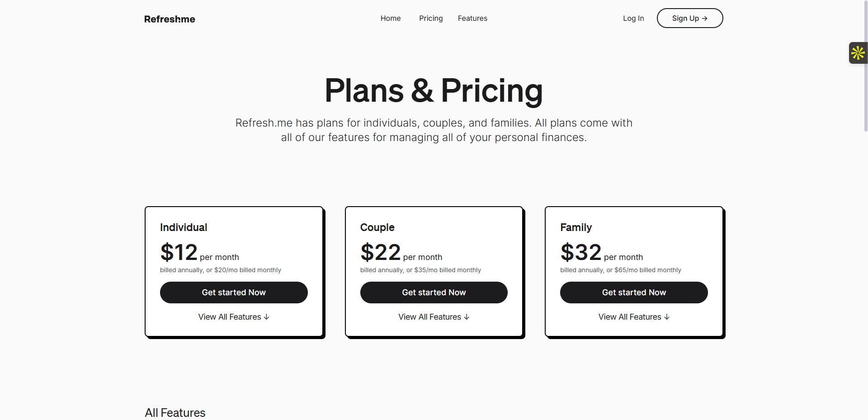Open the Features nav item
Image resolution: width=868 pixels, height=420 pixels.
[x=472, y=19]
